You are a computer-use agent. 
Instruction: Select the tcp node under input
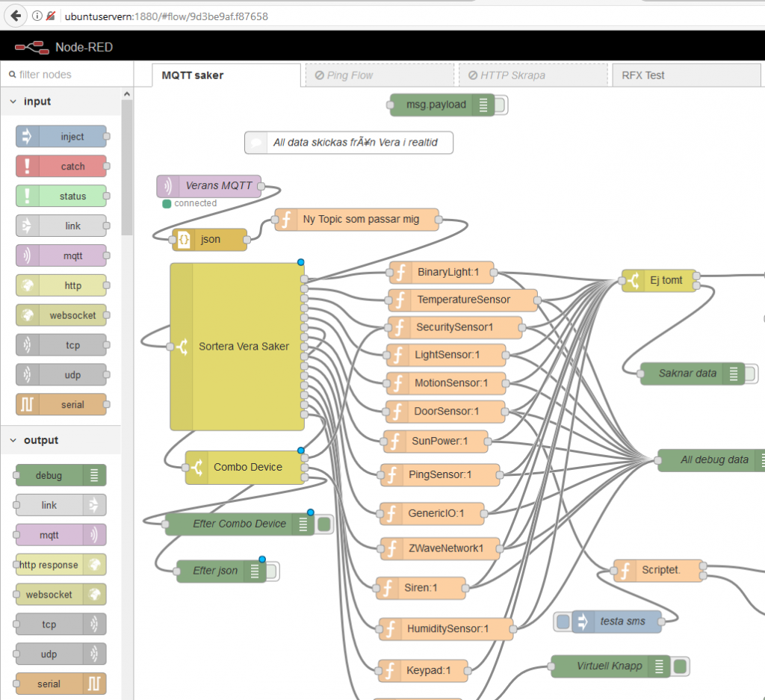[x=61, y=345]
